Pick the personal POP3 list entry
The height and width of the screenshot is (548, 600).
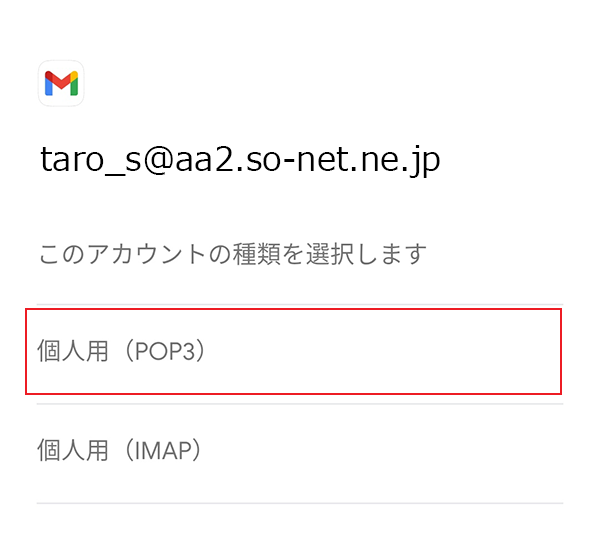point(292,351)
